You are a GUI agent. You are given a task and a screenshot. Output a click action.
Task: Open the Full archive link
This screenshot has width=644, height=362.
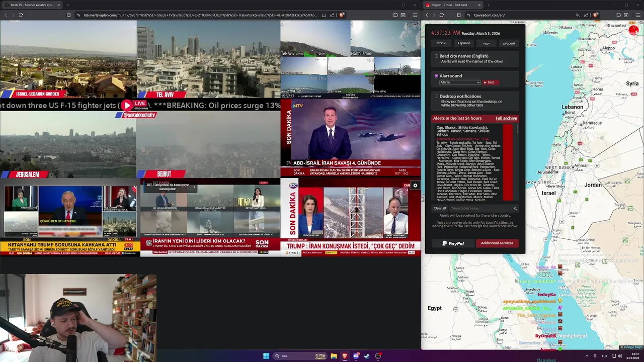pyautogui.click(x=506, y=118)
